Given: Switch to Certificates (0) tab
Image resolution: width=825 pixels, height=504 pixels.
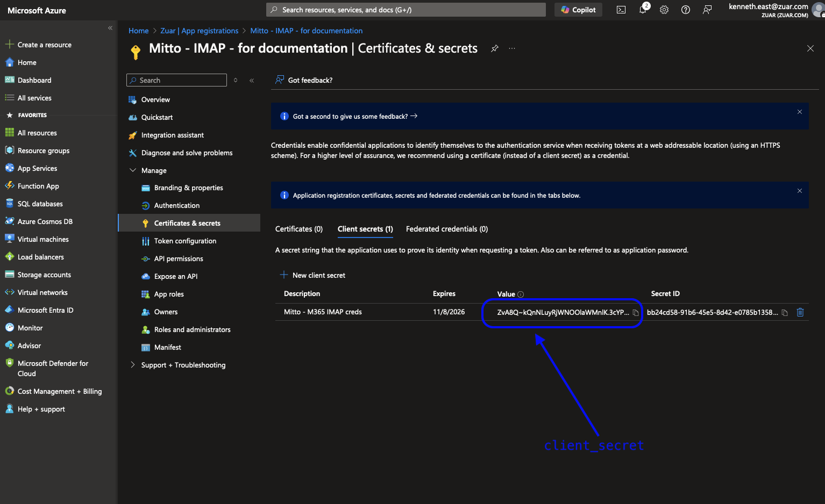Looking at the screenshot, I should 299,229.
